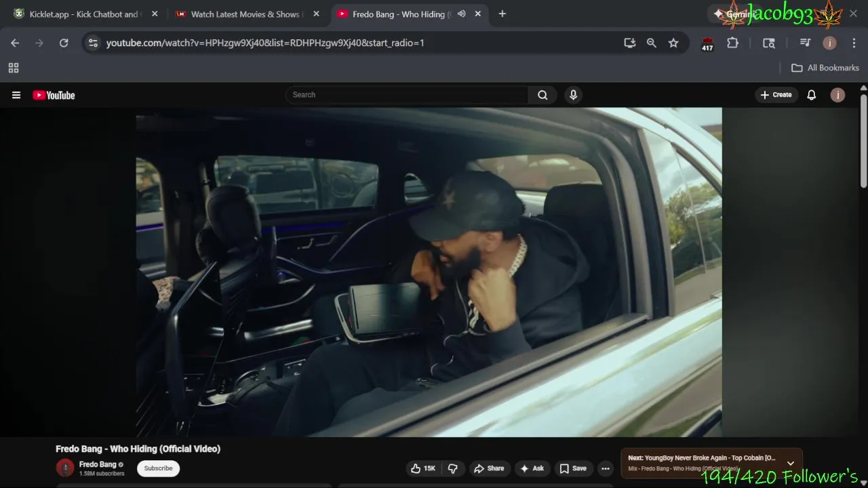Viewport: 868px width, 488px height.
Task: Save video to a playlist
Action: [x=573, y=468]
